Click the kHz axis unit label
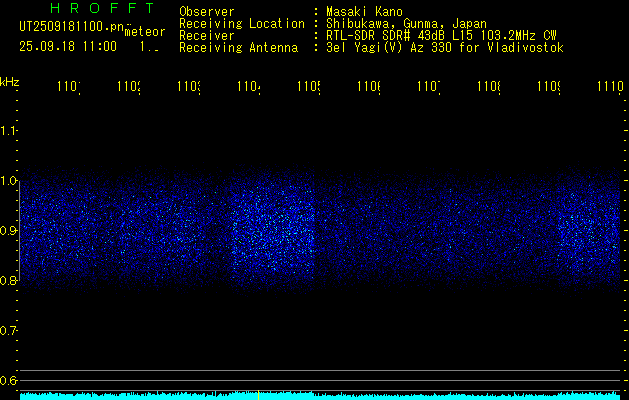 click(10, 82)
